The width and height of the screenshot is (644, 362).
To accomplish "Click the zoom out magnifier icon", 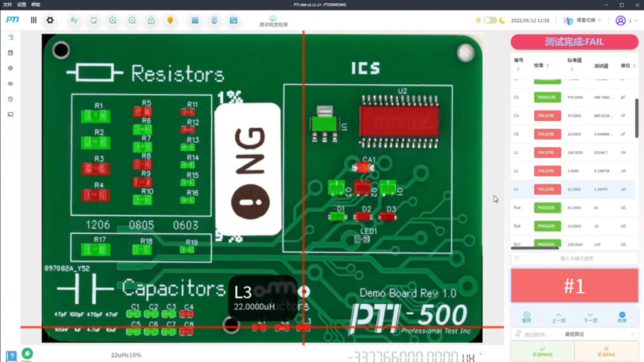I will (132, 20).
